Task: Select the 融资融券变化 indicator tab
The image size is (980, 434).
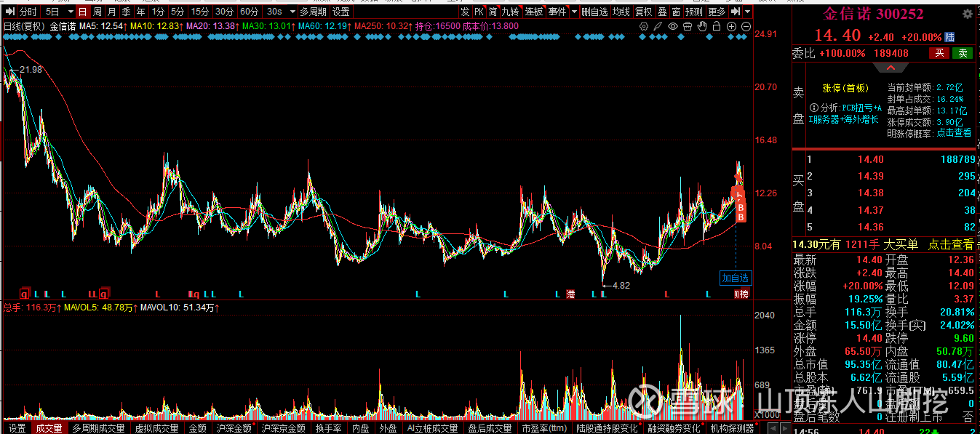Action: click(674, 428)
